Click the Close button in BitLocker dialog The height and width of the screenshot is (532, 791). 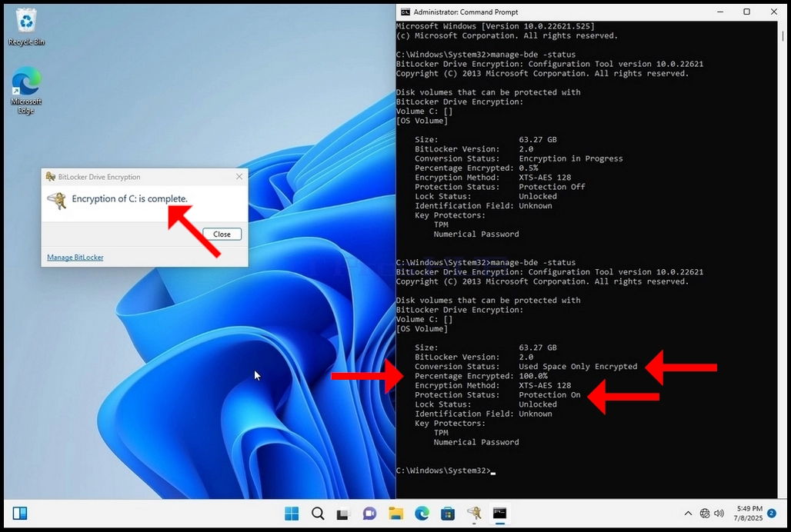point(222,234)
